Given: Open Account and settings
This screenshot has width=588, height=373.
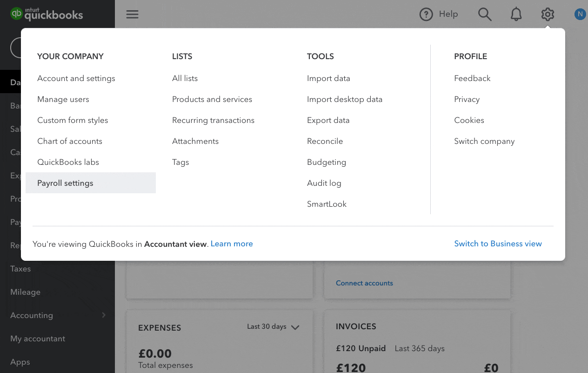Looking at the screenshot, I should (x=76, y=78).
